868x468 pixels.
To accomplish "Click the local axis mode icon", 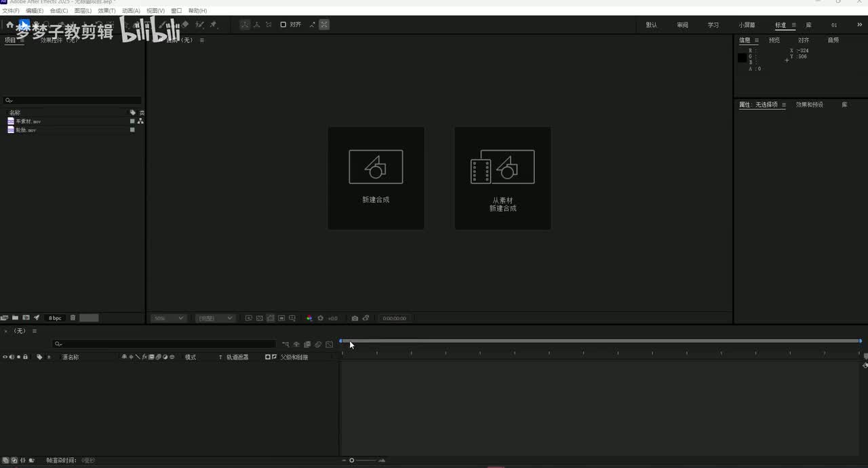I will 245,24.
